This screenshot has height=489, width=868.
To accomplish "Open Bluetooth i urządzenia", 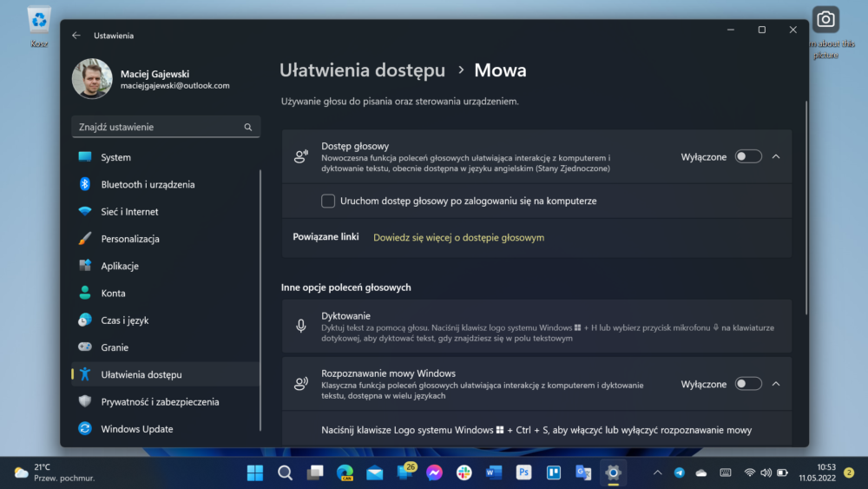I will [x=166, y=184].
